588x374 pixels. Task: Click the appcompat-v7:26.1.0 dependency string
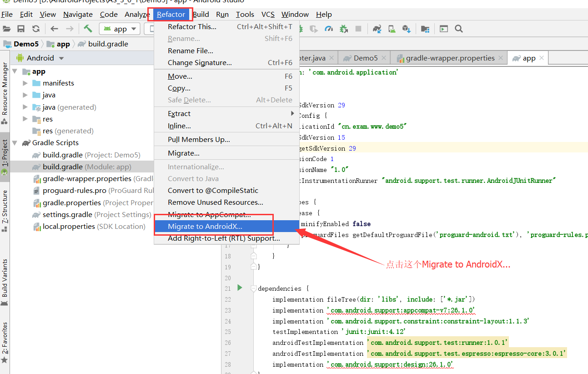tap(401, 310)
